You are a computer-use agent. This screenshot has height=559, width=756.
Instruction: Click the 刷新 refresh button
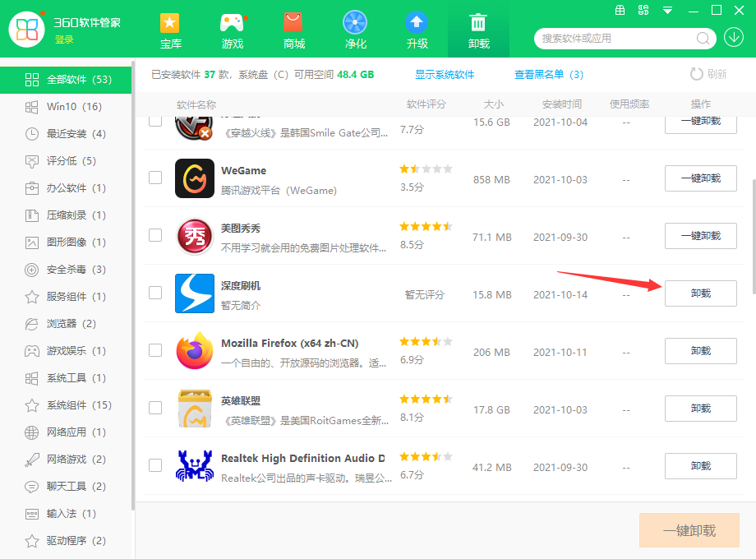tap(708, 74)
